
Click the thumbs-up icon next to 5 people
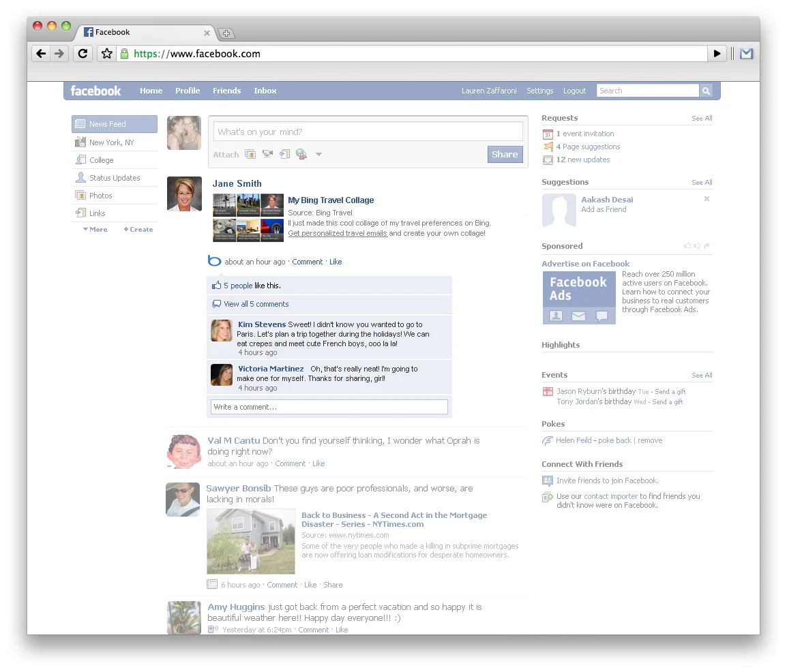point(216,286)
